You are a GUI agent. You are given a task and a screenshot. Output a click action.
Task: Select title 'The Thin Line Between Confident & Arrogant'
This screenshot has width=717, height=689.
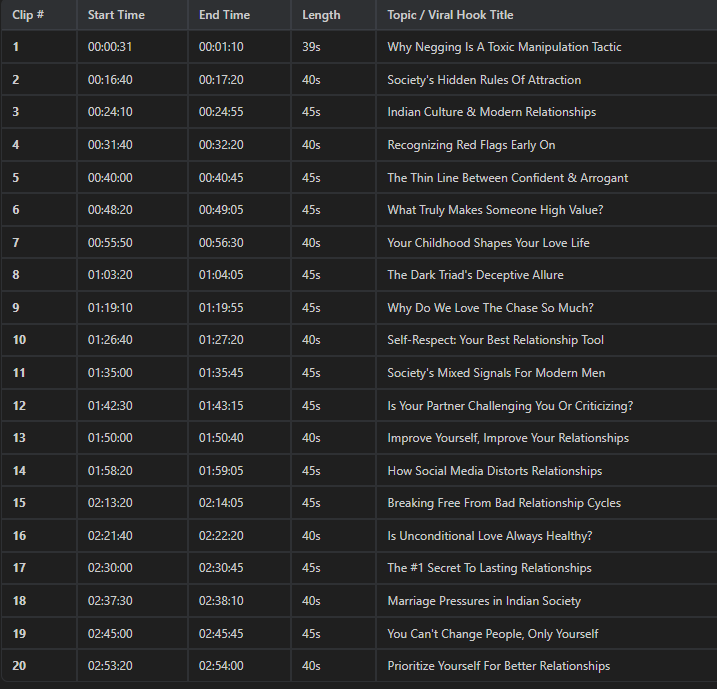coord(508,178)
